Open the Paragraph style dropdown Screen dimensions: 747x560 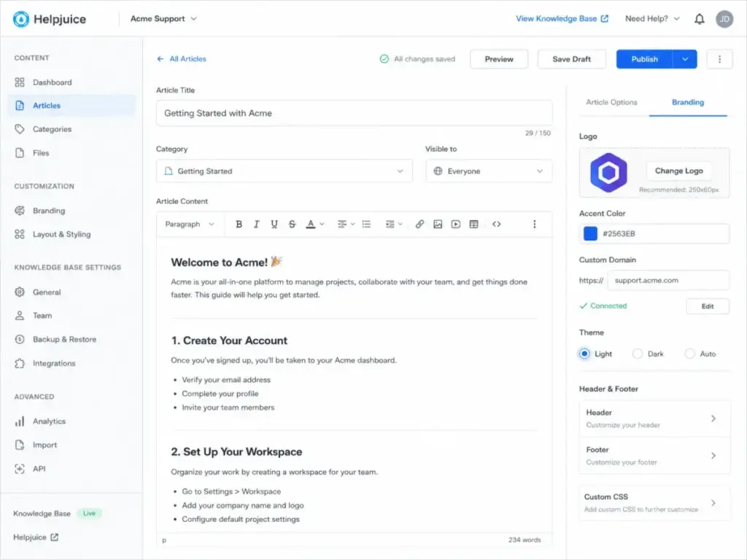click(190, 225)
